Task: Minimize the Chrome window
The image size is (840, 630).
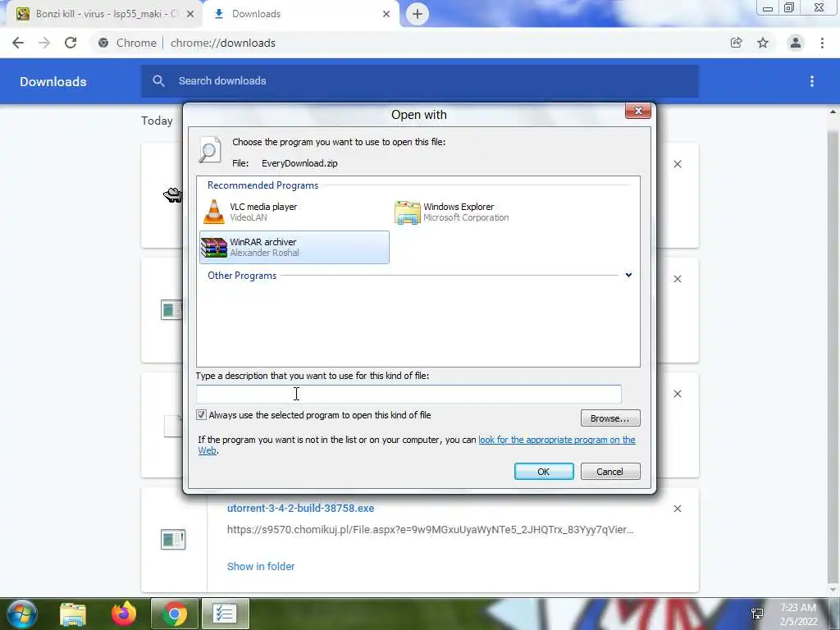Action: 768,8
